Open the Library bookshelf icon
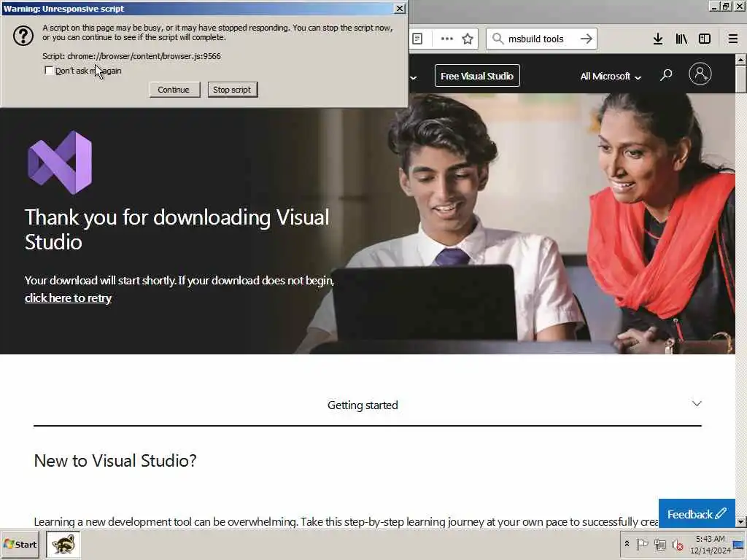The image size is (747, 560). pyautogui.click(x=681, y=39)
